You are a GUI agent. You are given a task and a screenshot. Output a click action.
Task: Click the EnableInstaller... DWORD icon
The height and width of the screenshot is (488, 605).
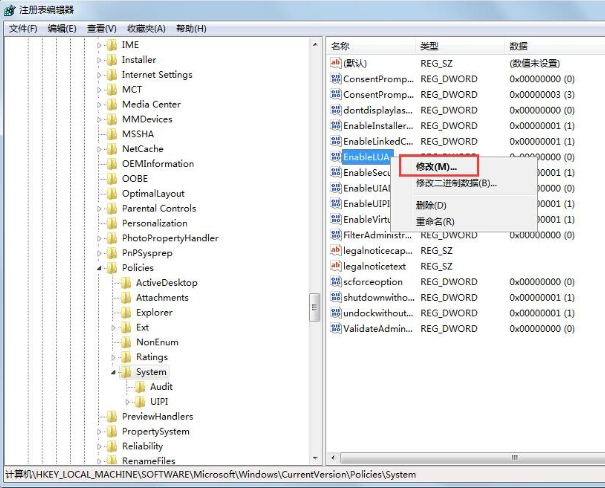pos(336,125)
